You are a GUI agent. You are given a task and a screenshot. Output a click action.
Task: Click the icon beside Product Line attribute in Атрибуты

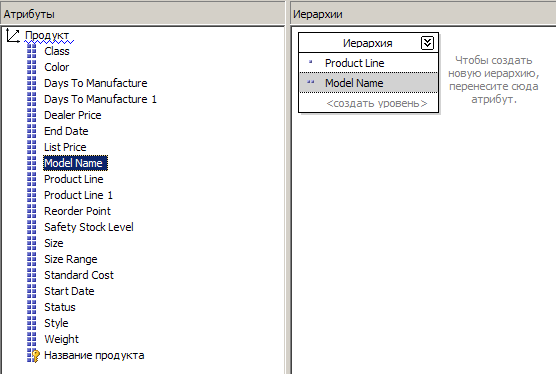click(x=32, y=179)
